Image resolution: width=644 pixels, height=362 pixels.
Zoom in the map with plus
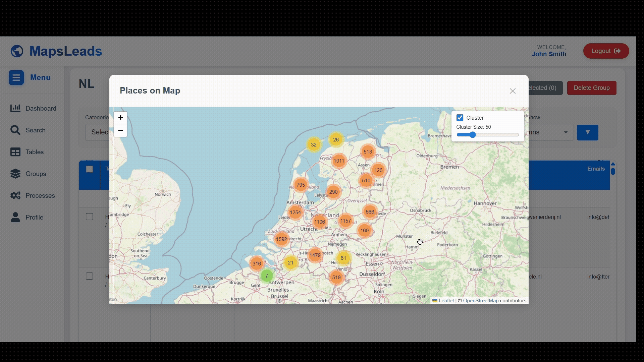pos(120,118)
